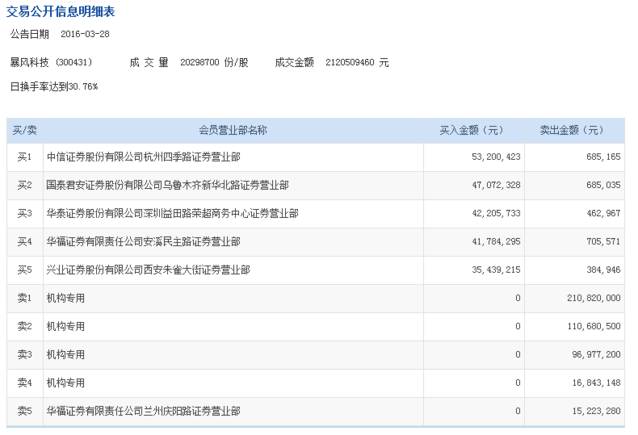
Task: Select turnover amount 2120509460
Action: point(350,62)
